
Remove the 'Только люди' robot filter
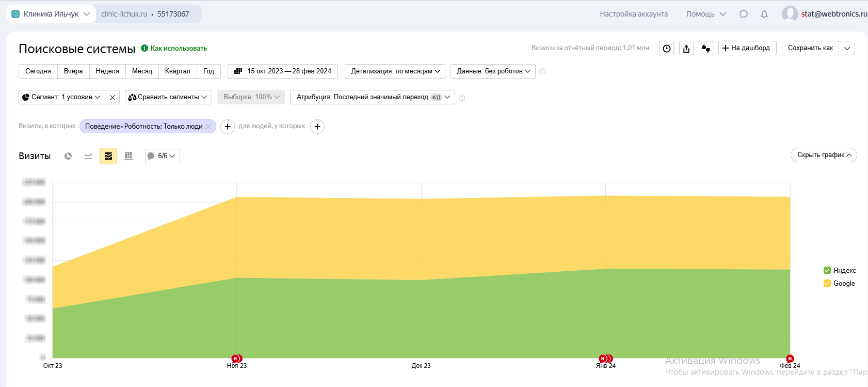[x=208, y=126]
